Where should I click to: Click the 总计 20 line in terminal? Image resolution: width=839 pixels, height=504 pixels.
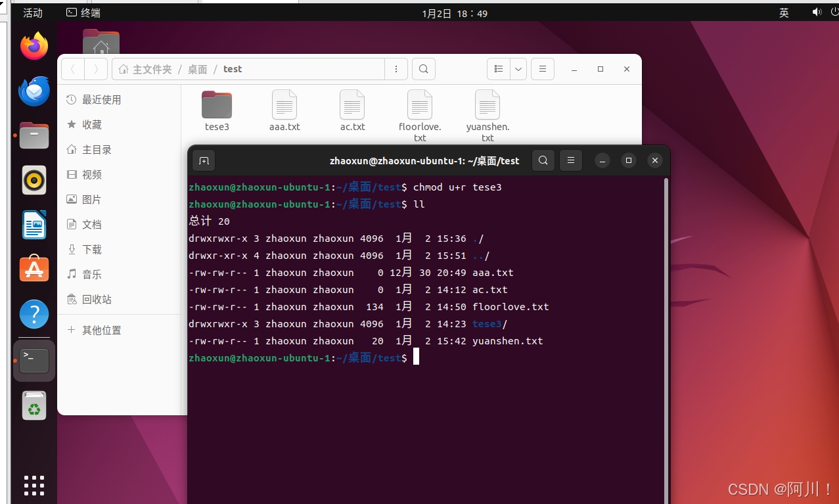click(209, 221)
